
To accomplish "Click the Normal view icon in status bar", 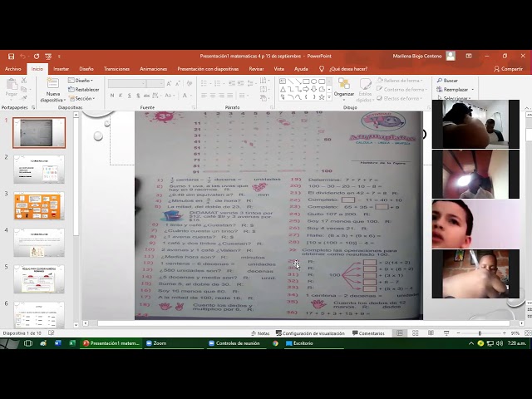I will 400,333.
